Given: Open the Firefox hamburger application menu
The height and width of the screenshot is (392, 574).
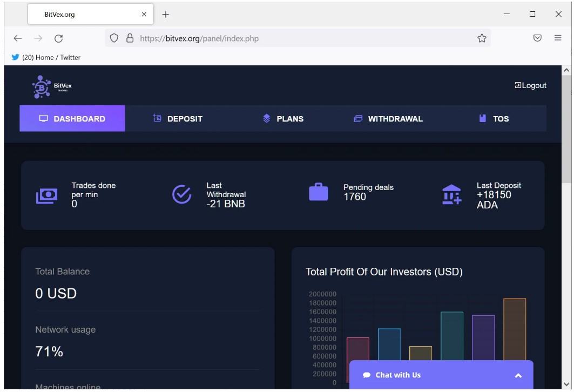Looking at the screenshot, I should (558, 38).
